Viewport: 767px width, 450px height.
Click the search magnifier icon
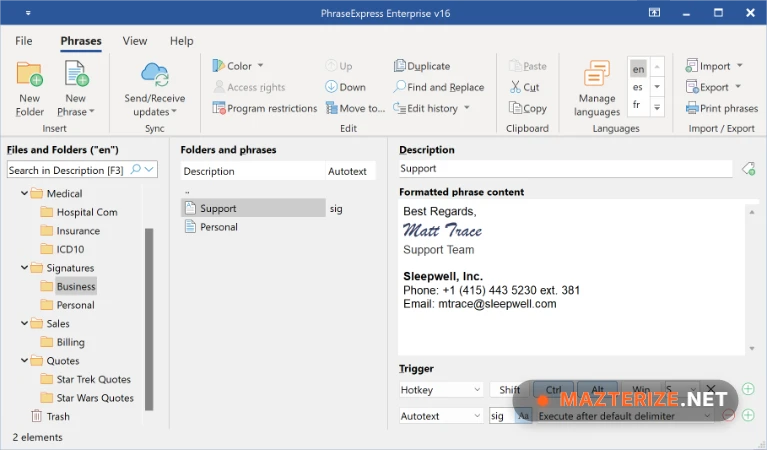(x=135, y=169)
